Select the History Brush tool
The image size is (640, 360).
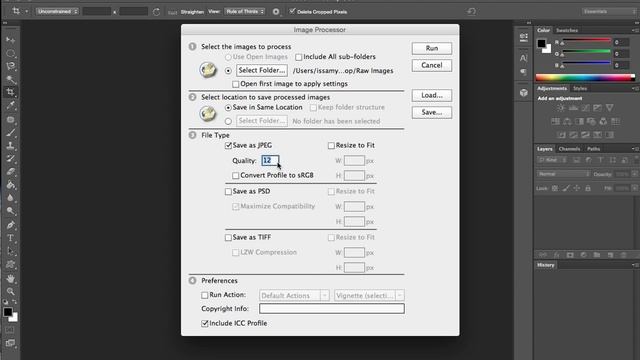coord(11,158)
